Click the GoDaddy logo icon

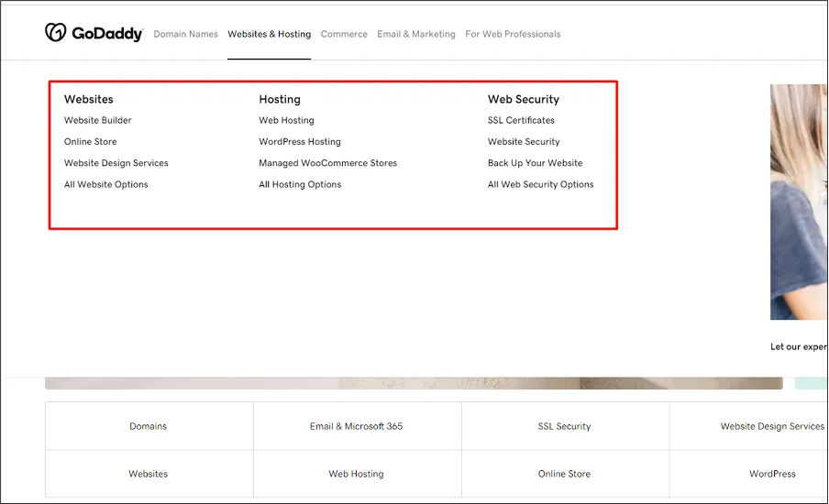coord(56,33)
